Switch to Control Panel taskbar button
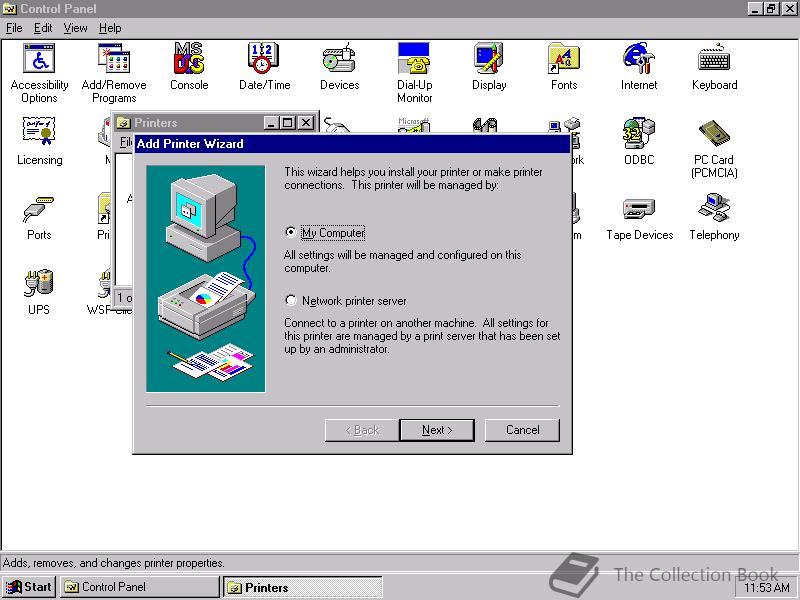The image size is (800, 600). click(x=139, y=587)
